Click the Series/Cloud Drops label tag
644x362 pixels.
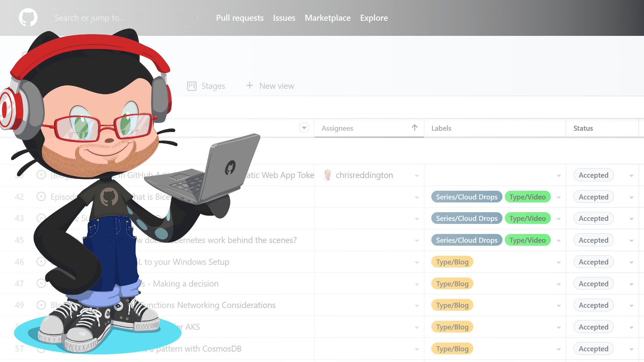[466, 196]
